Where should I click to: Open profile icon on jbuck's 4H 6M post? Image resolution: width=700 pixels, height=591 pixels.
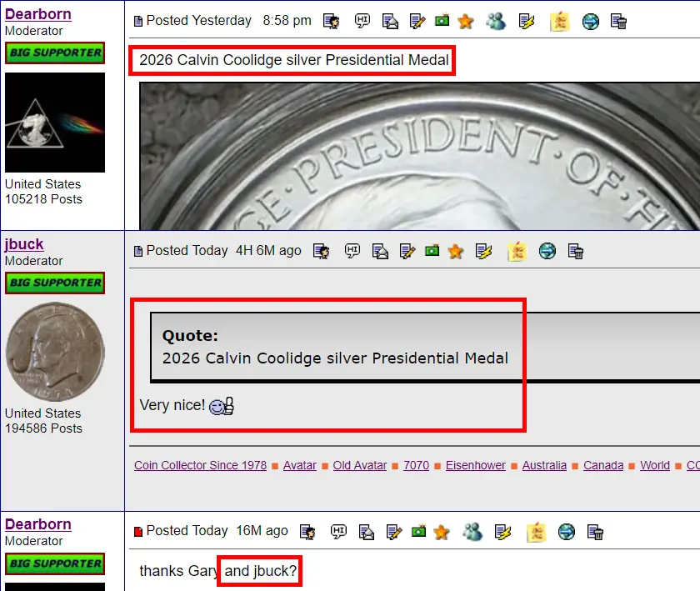pos(322,251)
